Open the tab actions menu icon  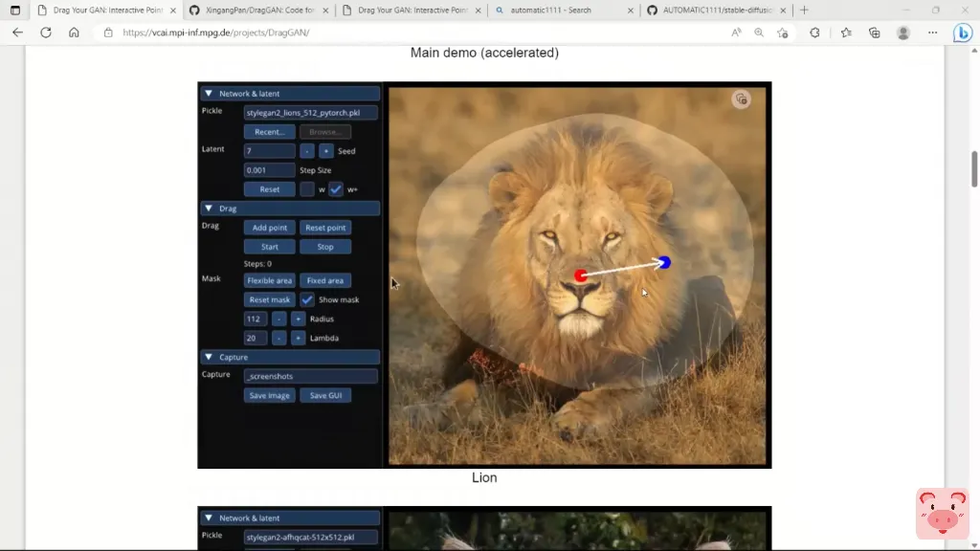click(x=15, y=10)
